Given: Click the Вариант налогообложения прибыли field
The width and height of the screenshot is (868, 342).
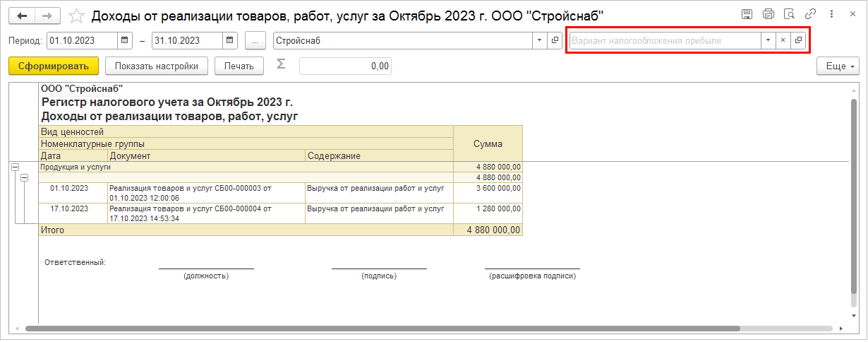Looking at the screenshot, I should pos(663,41).
